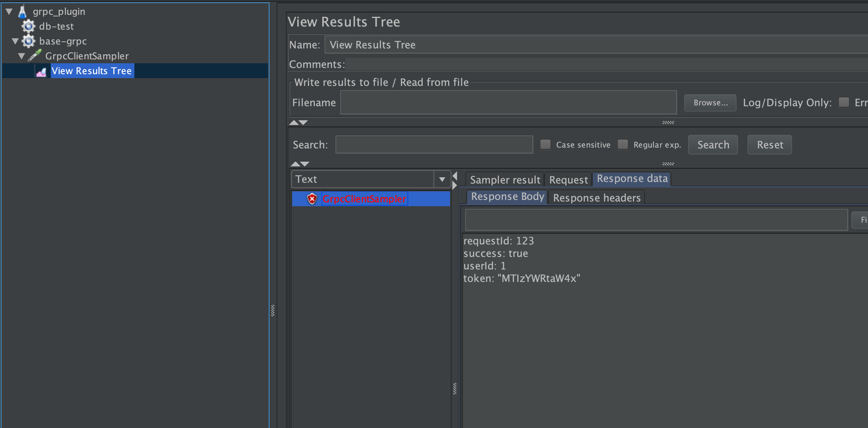
Task: Click the Filename input field
Action: 508,103
